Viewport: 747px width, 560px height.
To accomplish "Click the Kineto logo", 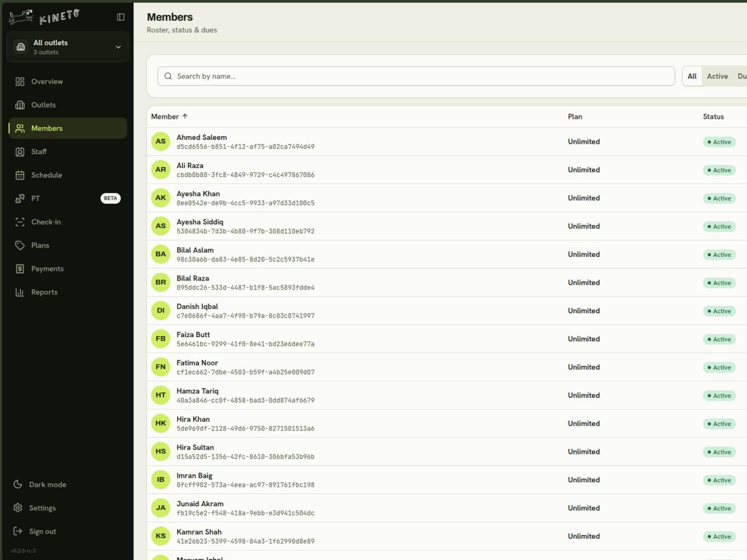I will 44,17.
